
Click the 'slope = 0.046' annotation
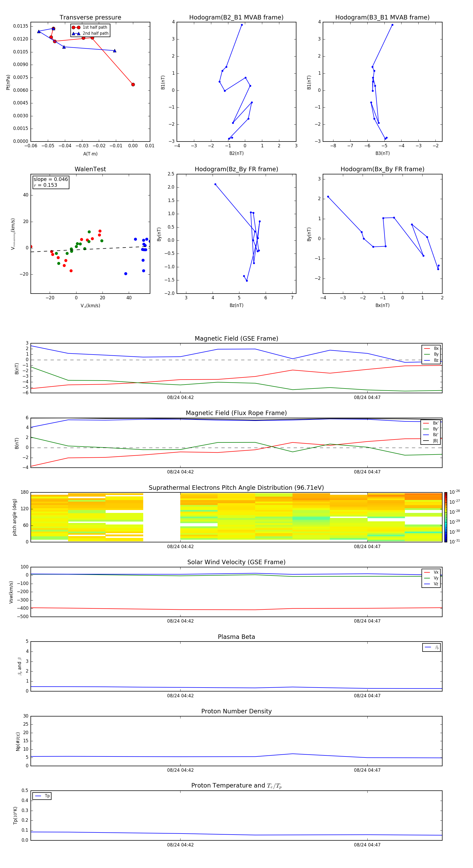pyautogui.click(x=51, y=179)
